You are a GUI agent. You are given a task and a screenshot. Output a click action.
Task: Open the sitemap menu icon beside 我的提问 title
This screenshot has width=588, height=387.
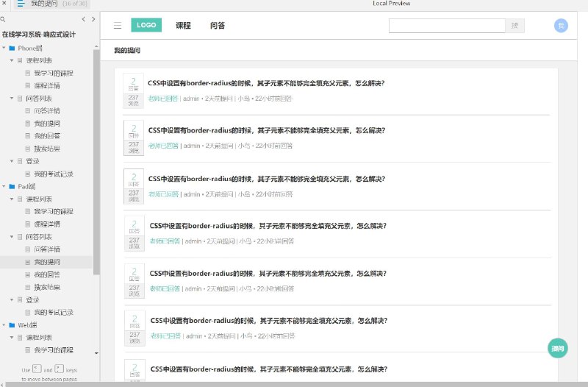tap(21, 4)
